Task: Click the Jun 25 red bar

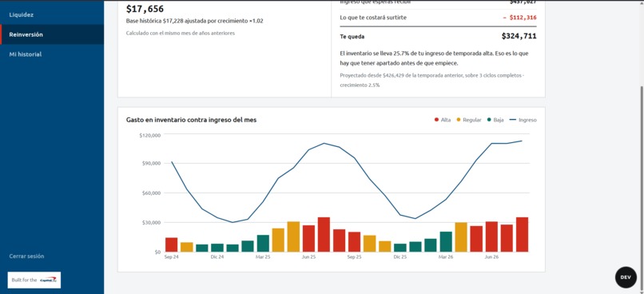Action: [309, 239]
